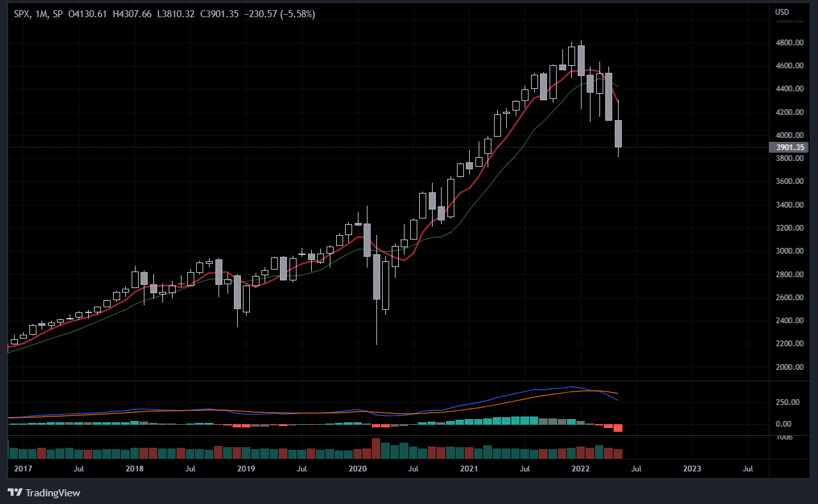Click the 2022 time axis label
This screenshot has height=504, width=818.
pos(581,468)
